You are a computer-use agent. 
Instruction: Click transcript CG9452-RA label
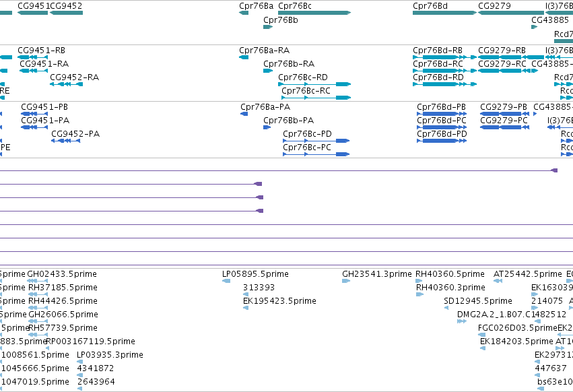[75, 77]
